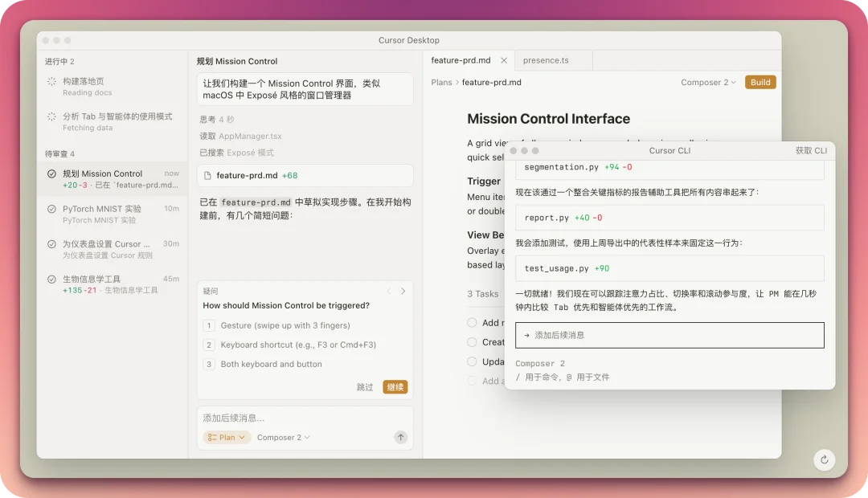
Task: Click 获取 CLI in Cursor CLI window
Action: 811,150
